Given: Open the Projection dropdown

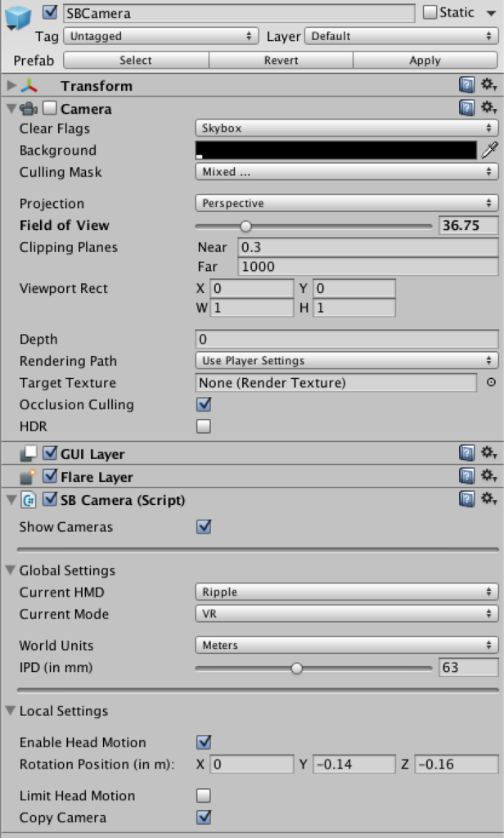Looking at the screenshot, I should 347,203.
